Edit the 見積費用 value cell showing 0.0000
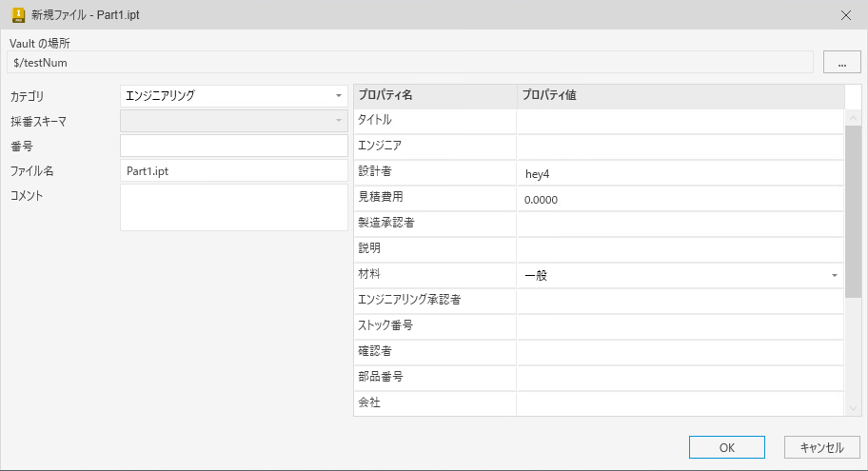Viewport: 868px width, 471px height. tap(680, 199)
